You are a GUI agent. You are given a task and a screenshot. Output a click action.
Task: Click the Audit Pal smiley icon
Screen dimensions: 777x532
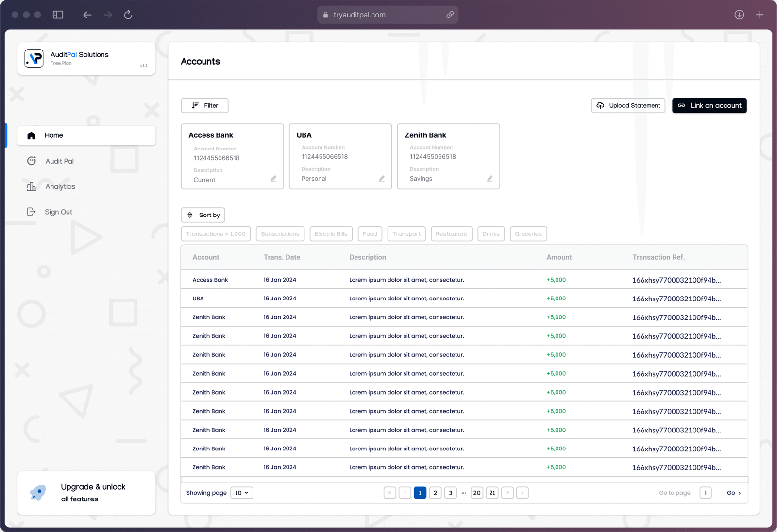click(32, 161)
